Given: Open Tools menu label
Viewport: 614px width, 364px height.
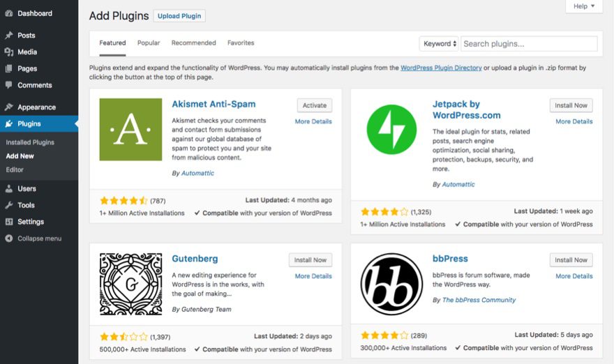Looking at the screenshot, I should (26, 205).
